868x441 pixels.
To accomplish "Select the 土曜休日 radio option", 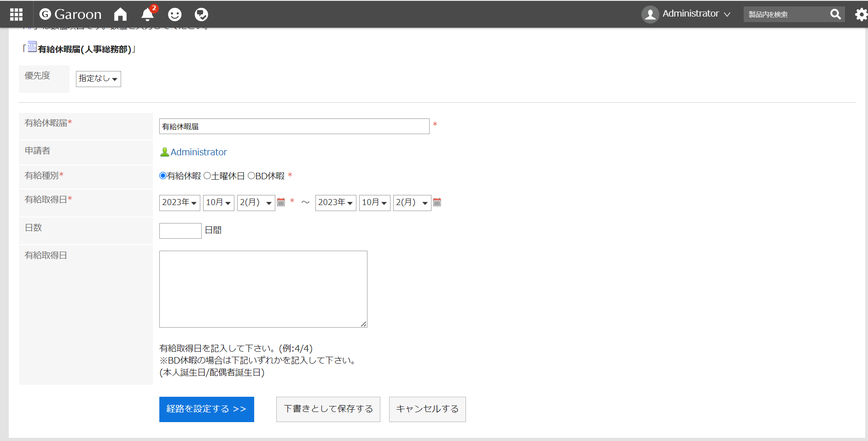I will 207,176.
